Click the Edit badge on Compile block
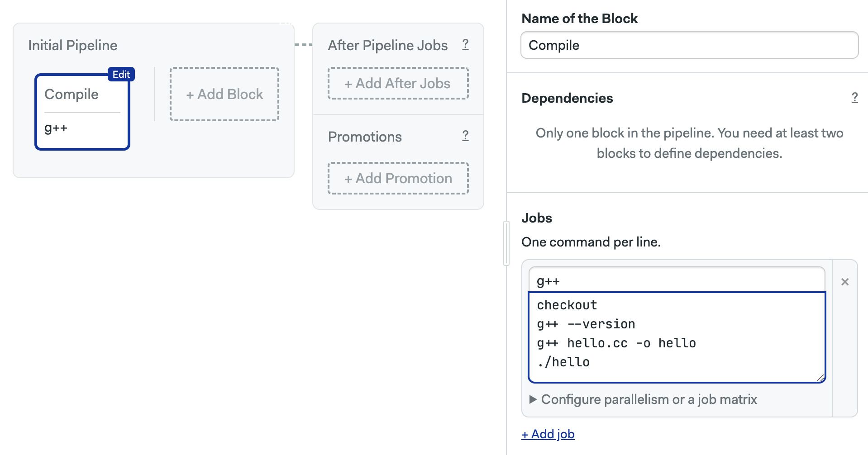The image size is (868, 455). tap(121, 74)
